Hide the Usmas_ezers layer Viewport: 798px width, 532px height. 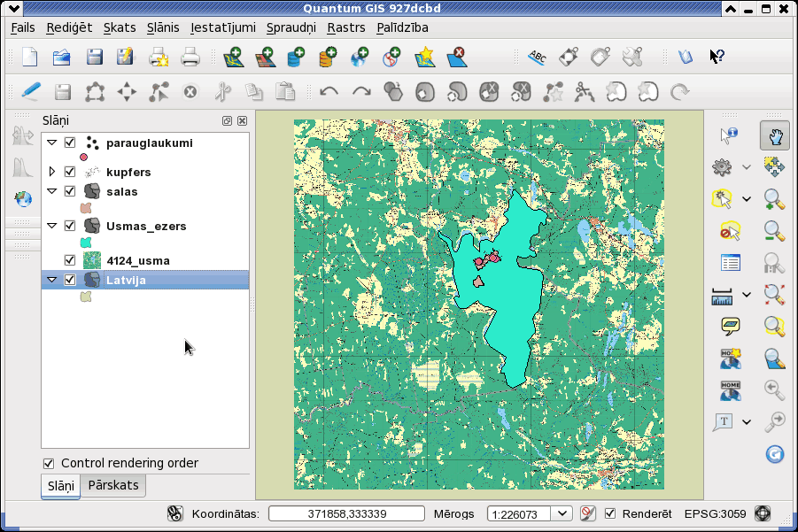[70, 226]
